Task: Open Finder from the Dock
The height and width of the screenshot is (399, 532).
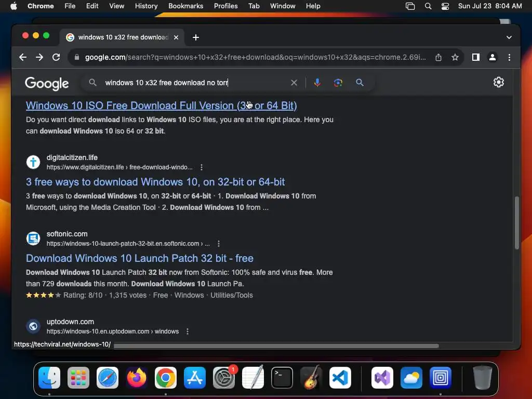Action: tap(49, 378)
